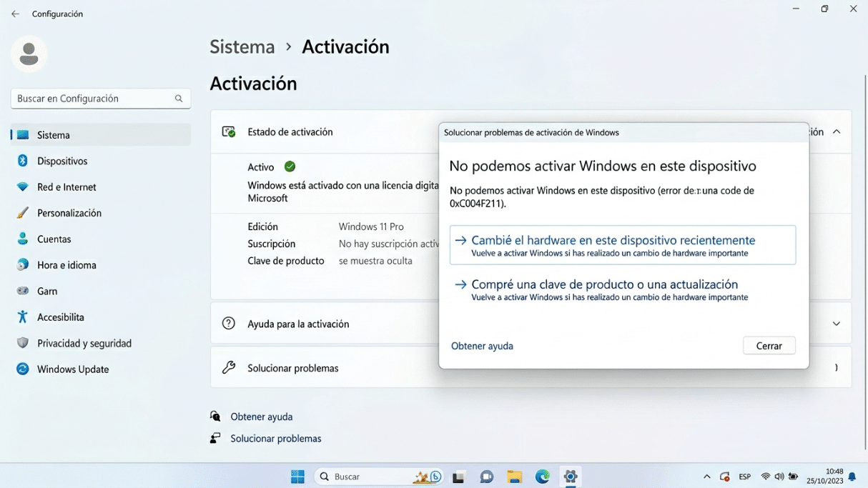868x488 pixels.
Task: Select Sistema in the sidebar
Action: coord(101,135)
